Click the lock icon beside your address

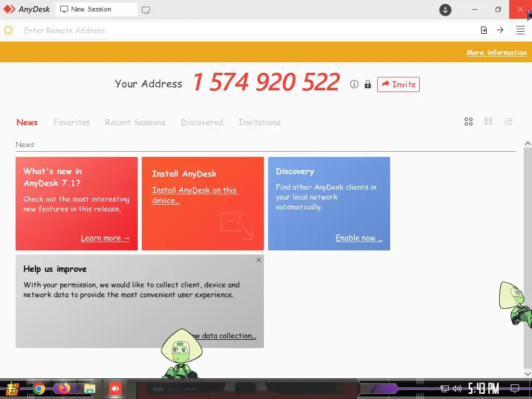pyautogui.click(x=367, y=84)
